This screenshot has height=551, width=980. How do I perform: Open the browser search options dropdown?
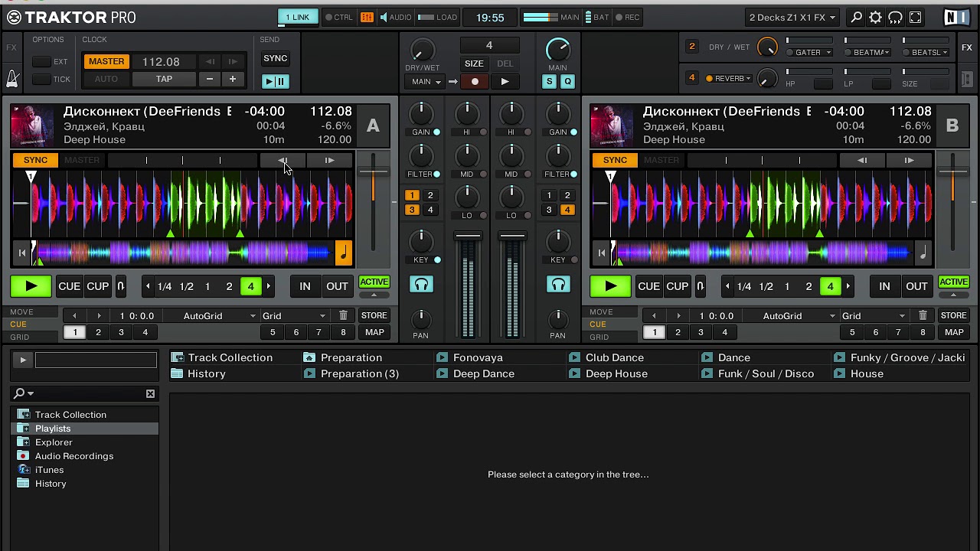pyautogui.click(x=23, y=393)
